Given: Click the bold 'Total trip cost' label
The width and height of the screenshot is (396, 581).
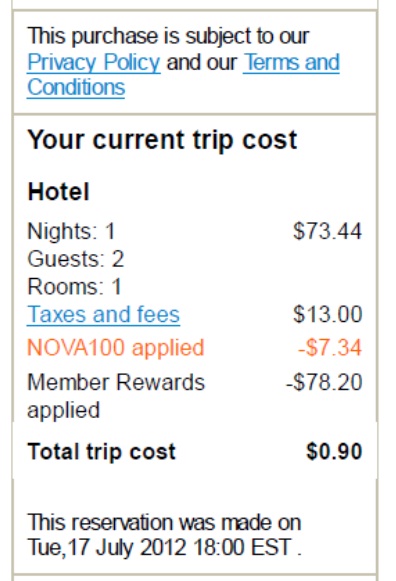Looking at the screenshot, I should click(x=102, y=452).
